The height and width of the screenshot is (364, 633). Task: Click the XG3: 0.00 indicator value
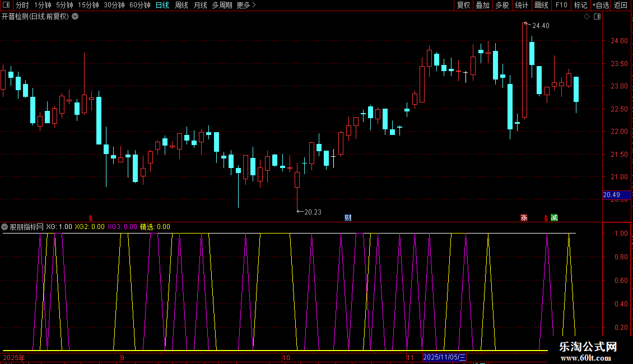[x=122, y=227]
